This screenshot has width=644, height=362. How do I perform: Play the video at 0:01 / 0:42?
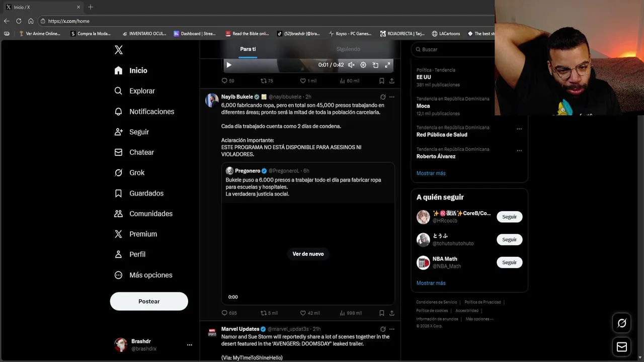coord(229,65)
